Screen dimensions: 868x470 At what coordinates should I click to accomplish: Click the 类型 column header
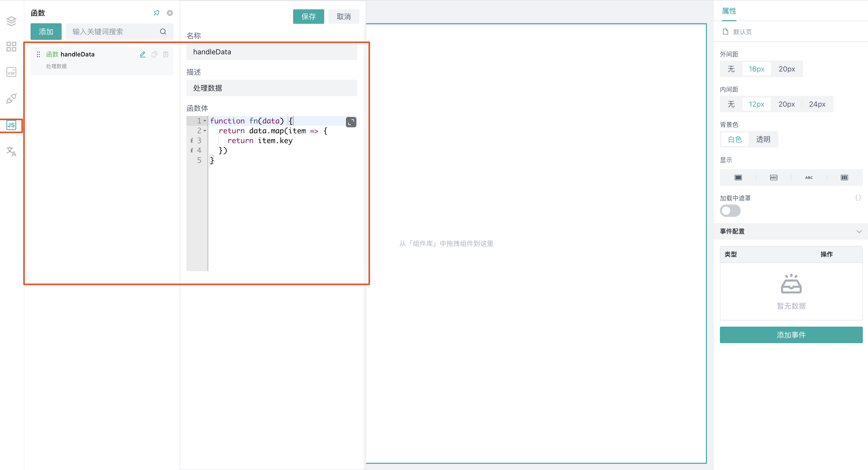[730, 254]
